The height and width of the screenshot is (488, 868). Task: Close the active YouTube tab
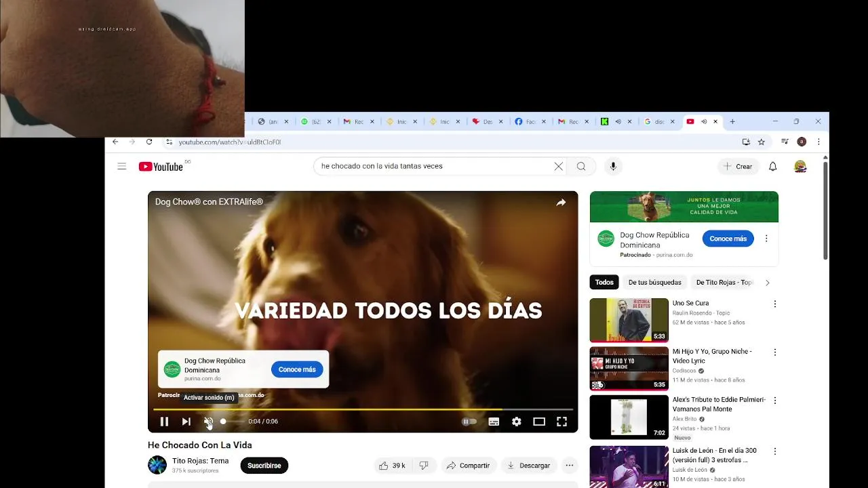[x=715, y=121]
